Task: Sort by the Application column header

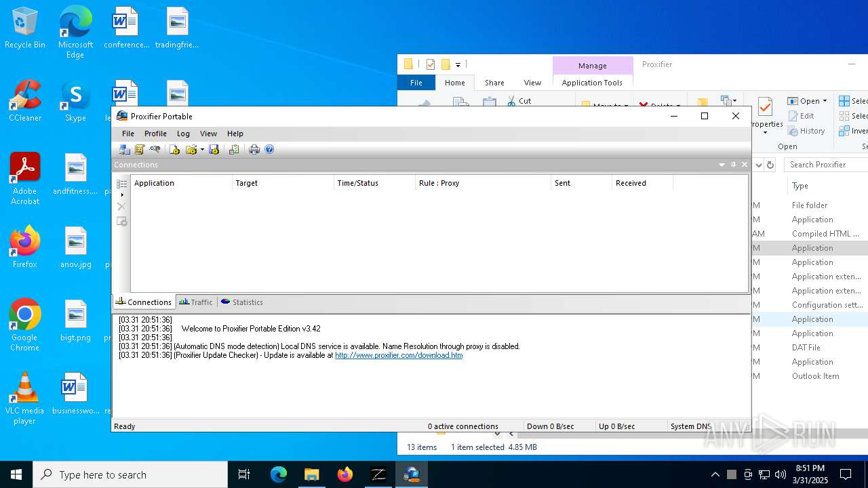Action: (x=181, y=183)
